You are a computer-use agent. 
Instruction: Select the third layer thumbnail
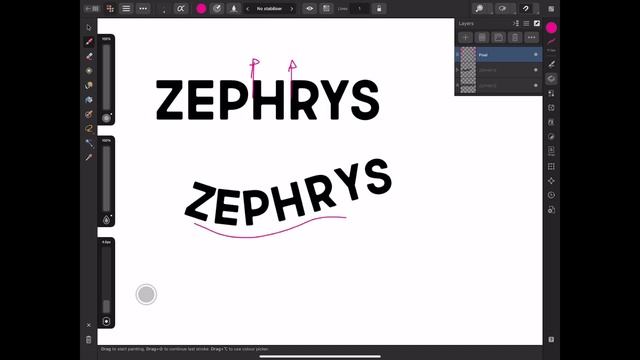[x=468, y=86]
